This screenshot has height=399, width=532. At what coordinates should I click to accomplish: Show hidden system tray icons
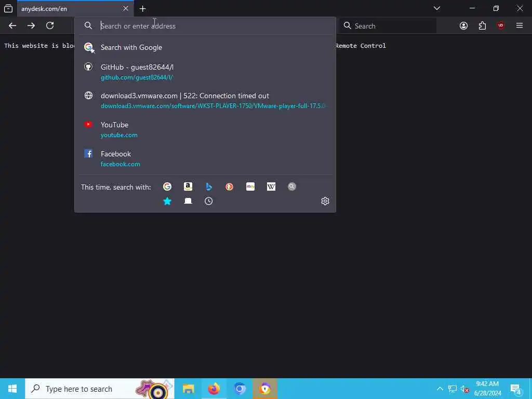click(x=440, y=389)
